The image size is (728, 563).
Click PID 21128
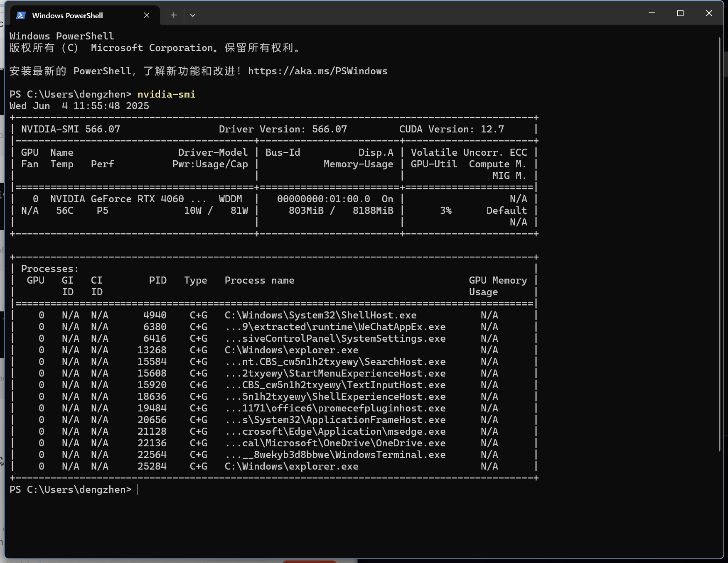click(152, 431)
